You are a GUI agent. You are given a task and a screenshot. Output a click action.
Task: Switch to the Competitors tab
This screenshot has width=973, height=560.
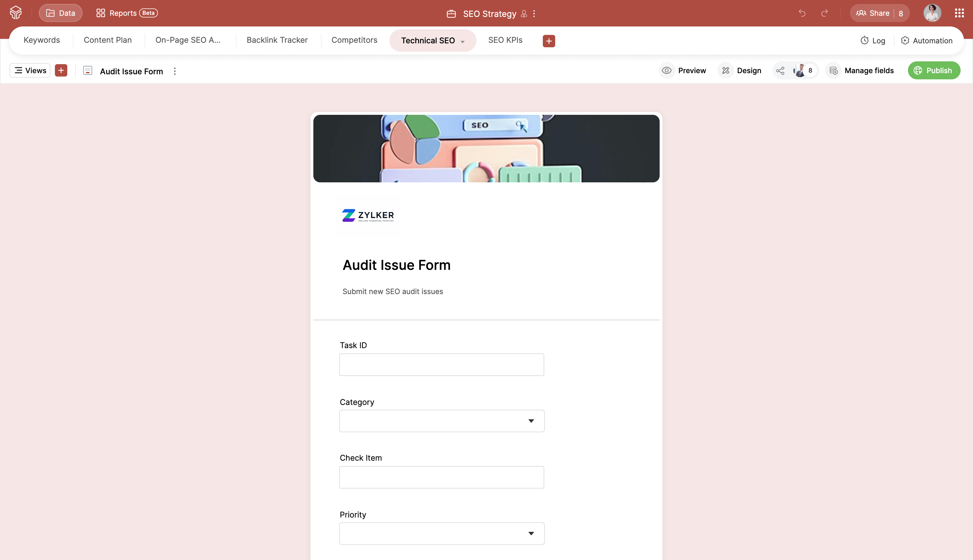(x=354, y=40)
